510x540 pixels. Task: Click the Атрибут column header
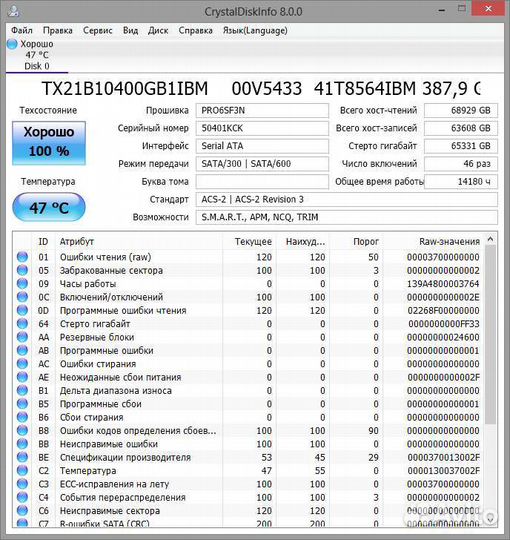139,241
